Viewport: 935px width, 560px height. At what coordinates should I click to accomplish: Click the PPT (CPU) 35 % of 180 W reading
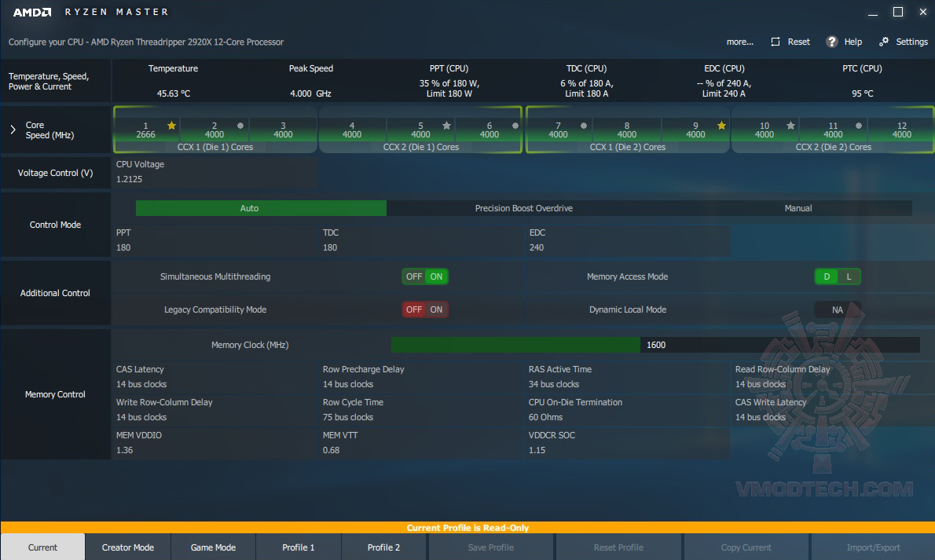(449, 88)
